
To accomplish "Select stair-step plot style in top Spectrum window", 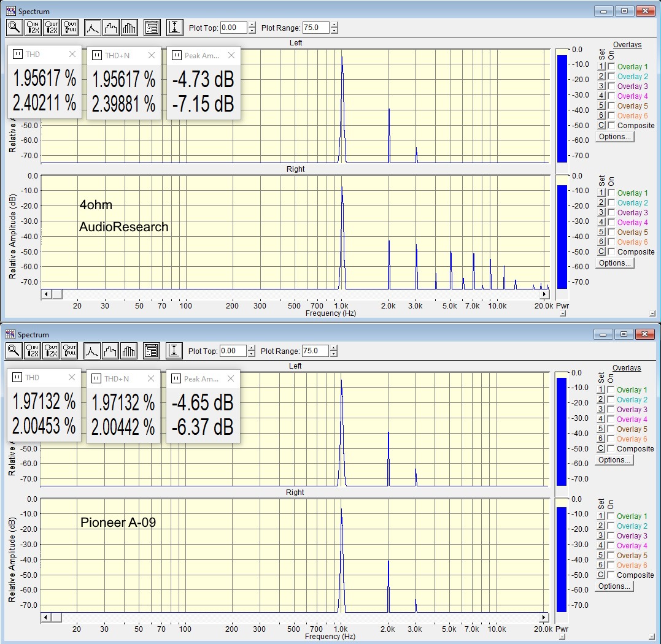I will click(x=111, y=28).
